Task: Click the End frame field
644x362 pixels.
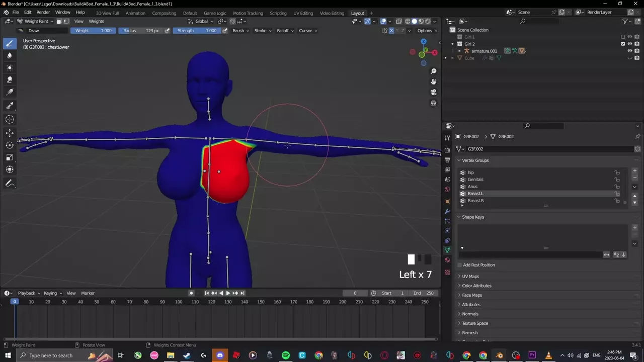Action: (x=424, y=293)
